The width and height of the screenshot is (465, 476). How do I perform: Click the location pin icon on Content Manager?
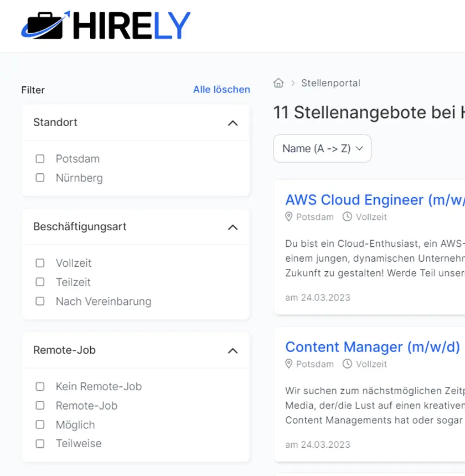289,364
